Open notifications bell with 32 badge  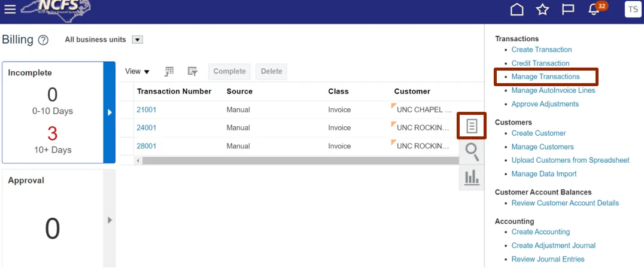coord(594,10)
